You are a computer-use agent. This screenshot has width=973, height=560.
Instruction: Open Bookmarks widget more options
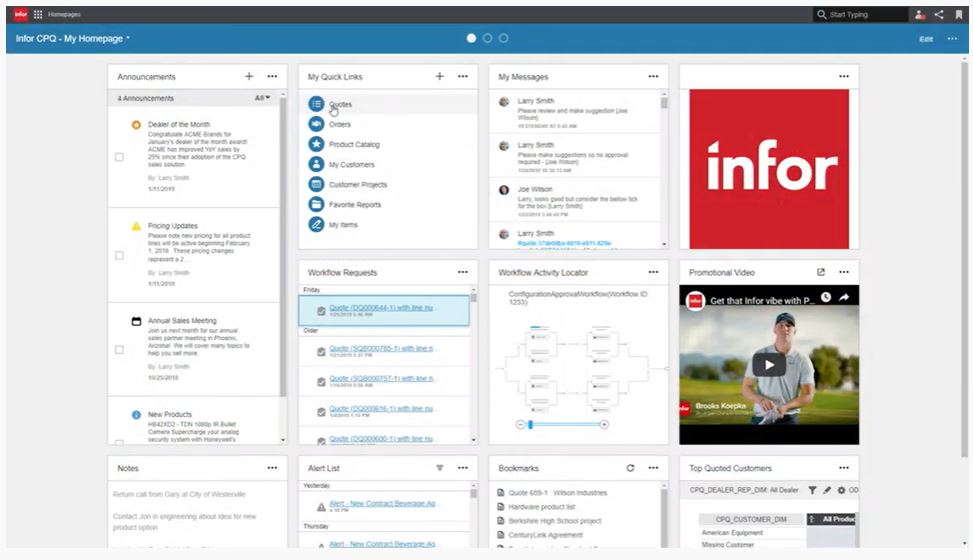[653, 467]
